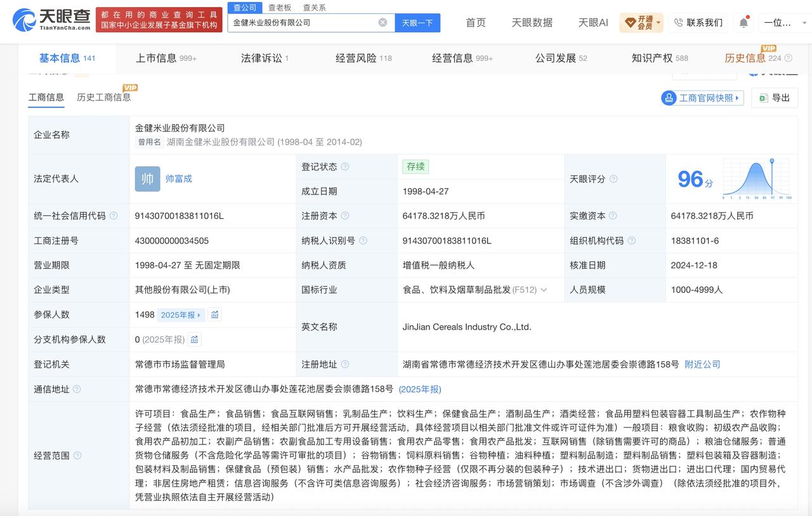This screenshot has width=812, height=516.
Task: Select the 查老板 search tab
Action: tap(279, 8)
